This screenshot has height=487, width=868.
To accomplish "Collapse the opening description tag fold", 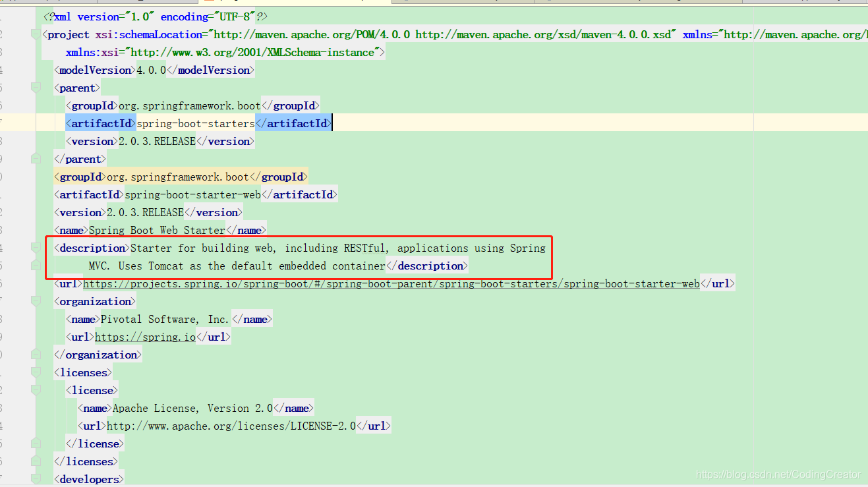I will click(36, 248).
